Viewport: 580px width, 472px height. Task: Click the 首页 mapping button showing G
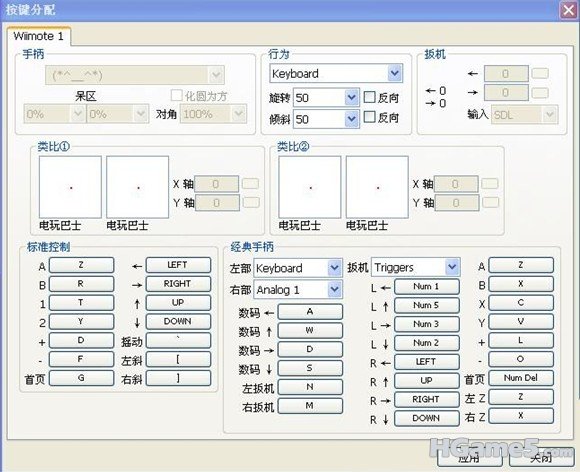tap(81, 378)
